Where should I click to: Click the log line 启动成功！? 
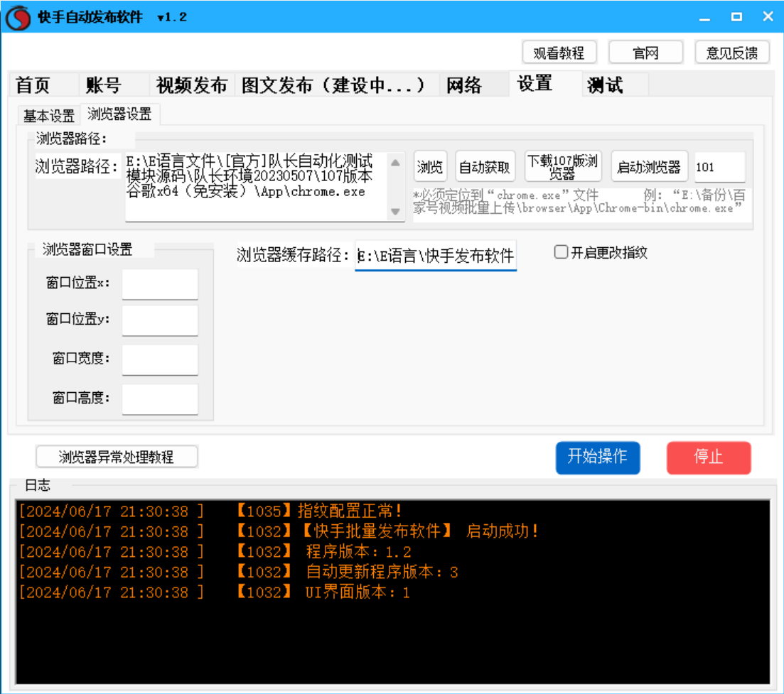point(279,531)
